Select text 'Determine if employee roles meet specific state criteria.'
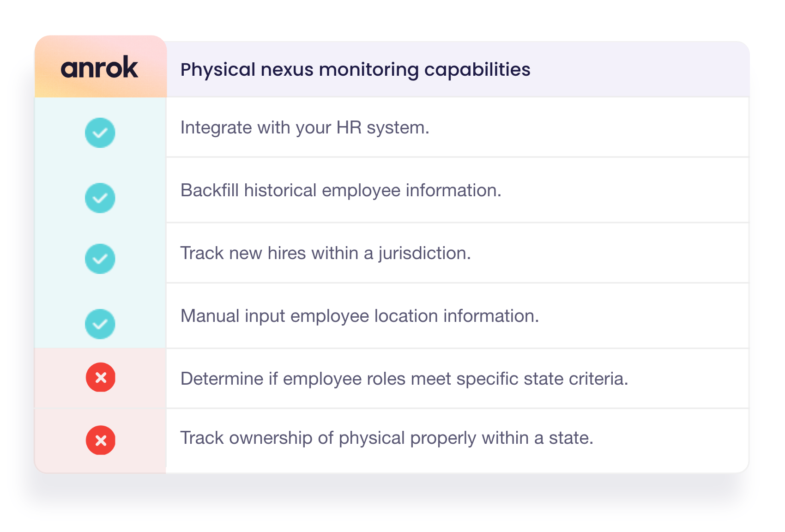 (404, 379)
